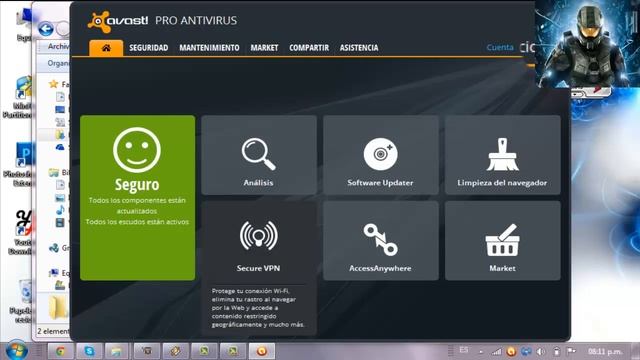Open the green Seguro status tile
This screenshot has height=360, width=640.
coord(138,198)
